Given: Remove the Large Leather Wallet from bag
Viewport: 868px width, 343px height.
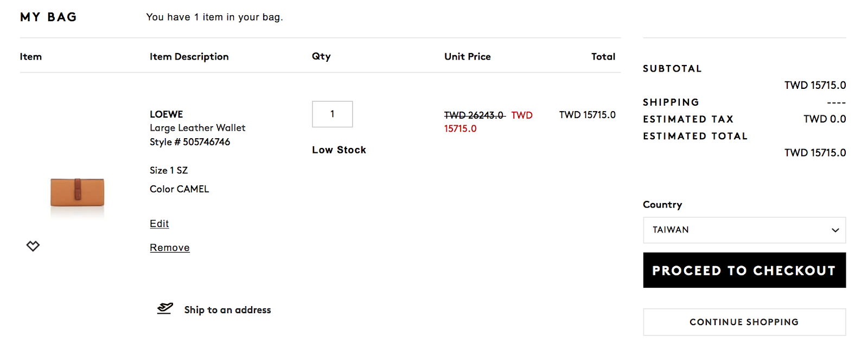Looking at the screenshot, I should point(170,248).
